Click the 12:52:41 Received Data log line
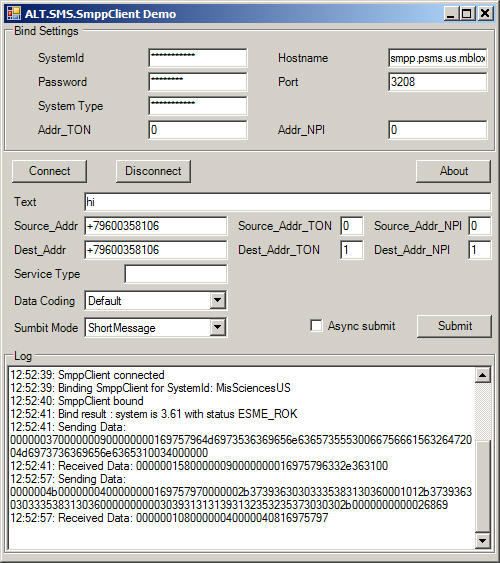 pos(199,466)
